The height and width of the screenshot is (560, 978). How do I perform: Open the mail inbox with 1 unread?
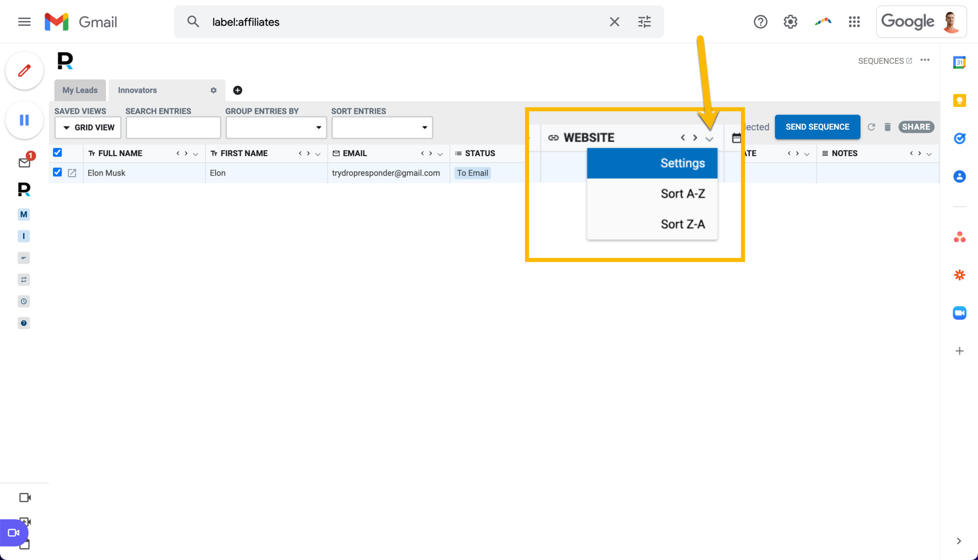(24, 163)
